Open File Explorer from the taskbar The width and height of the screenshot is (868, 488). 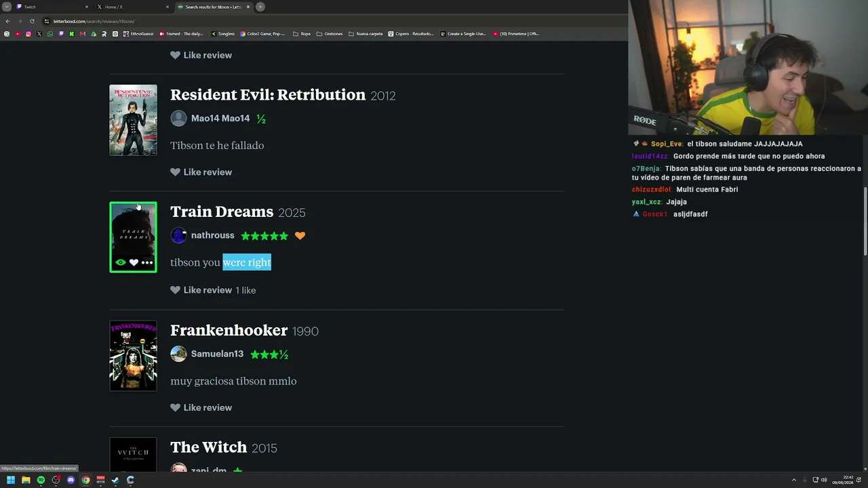(x=26, y=480)
